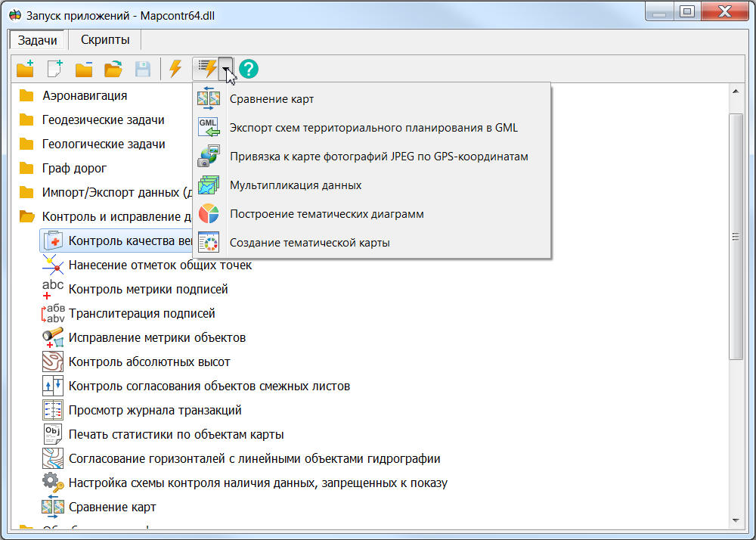Open the dropdown arrow beside recent tasks
Viewport: 756px width, 540px height.
[226, 69]
